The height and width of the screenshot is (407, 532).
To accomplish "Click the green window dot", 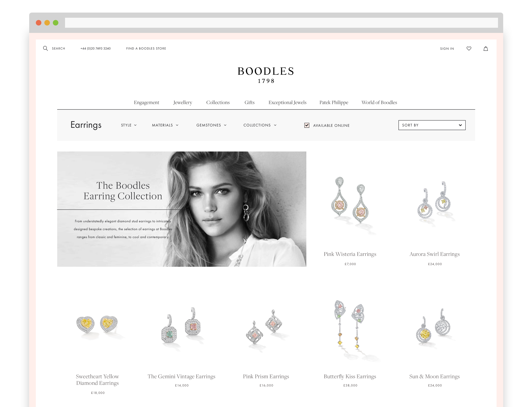I will (x=56, y=23).
